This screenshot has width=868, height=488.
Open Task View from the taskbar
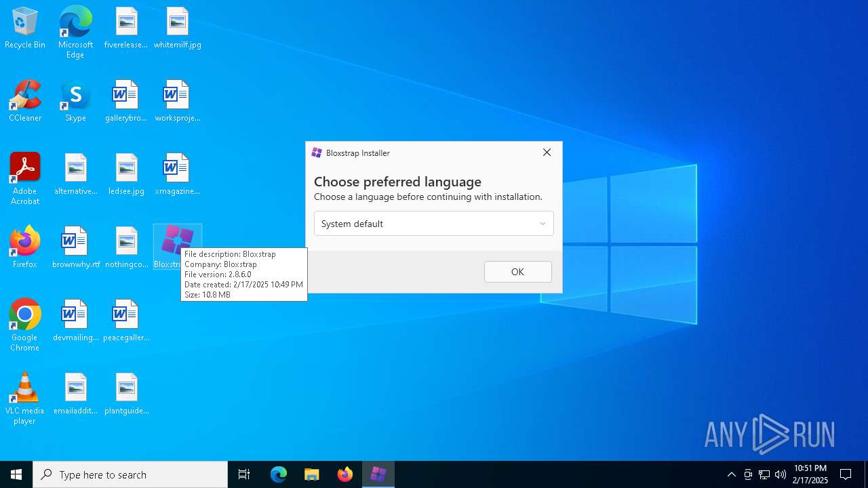tap(244, 474)
